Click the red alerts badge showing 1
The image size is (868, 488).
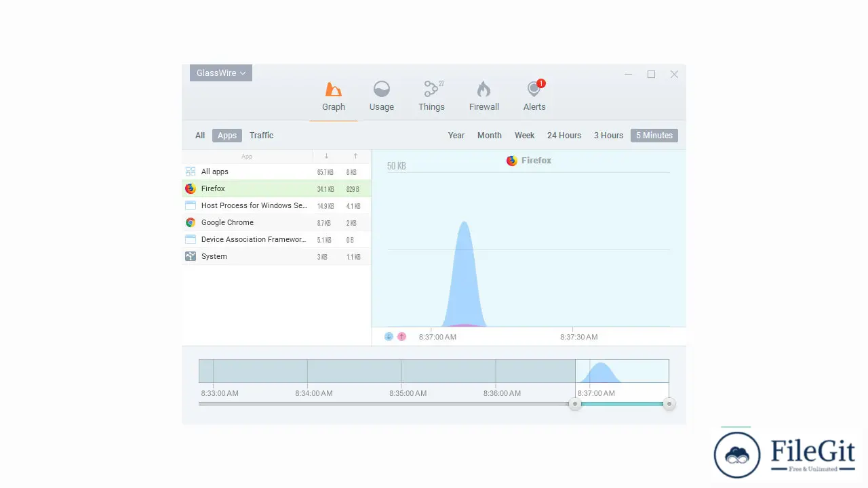[x=540, y=83]
